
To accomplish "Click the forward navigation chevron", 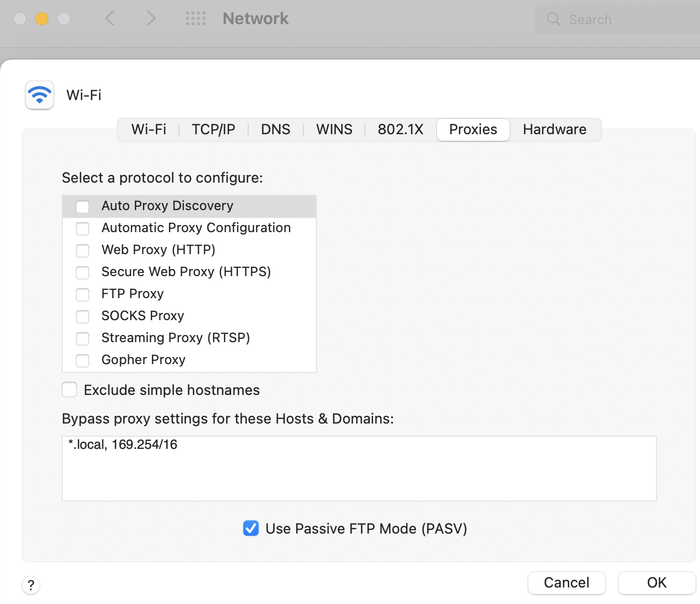I will [x=151, y=19].
